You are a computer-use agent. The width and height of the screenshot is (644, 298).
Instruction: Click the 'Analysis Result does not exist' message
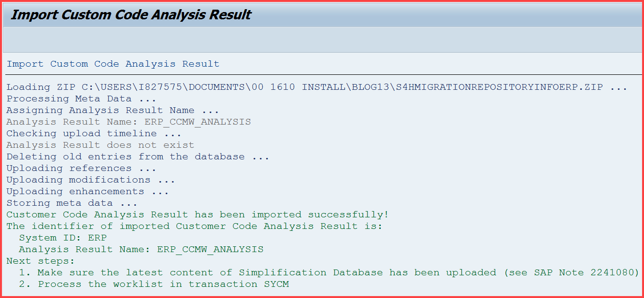[100, 145]
